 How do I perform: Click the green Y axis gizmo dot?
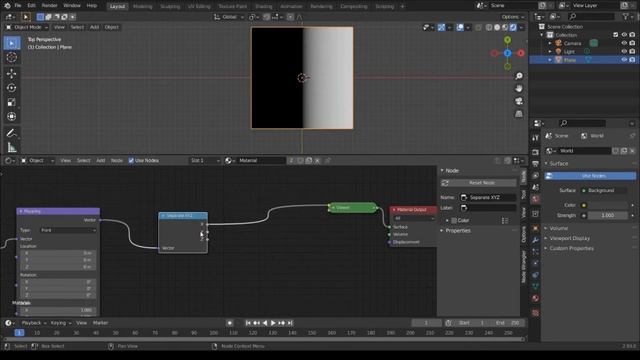507,40
